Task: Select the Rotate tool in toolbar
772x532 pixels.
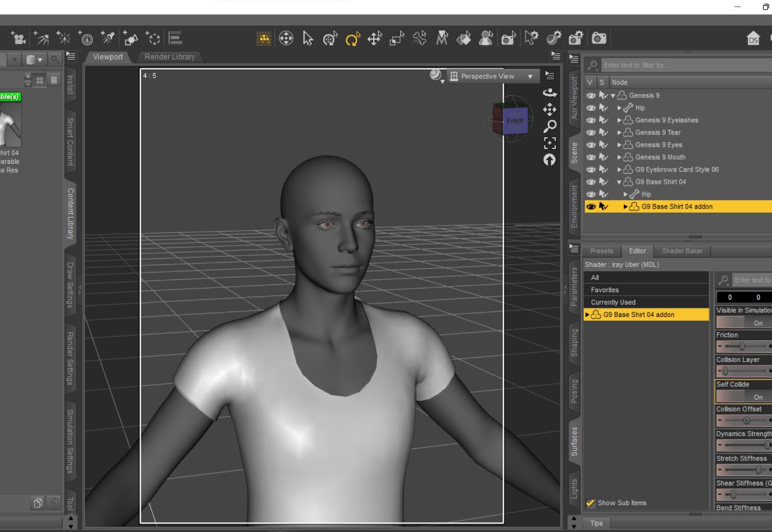Action: tap(352, 39)
